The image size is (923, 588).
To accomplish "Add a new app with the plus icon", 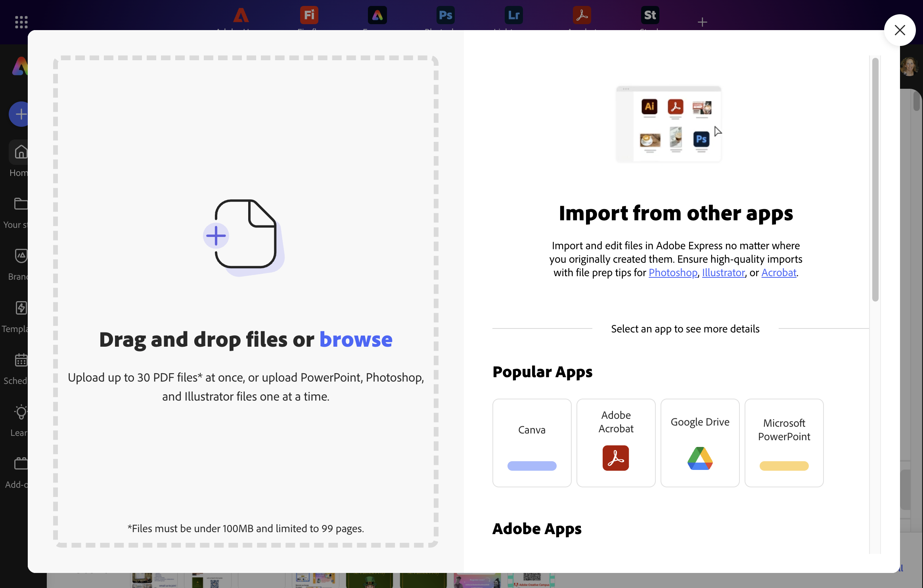I will [702, 22].
